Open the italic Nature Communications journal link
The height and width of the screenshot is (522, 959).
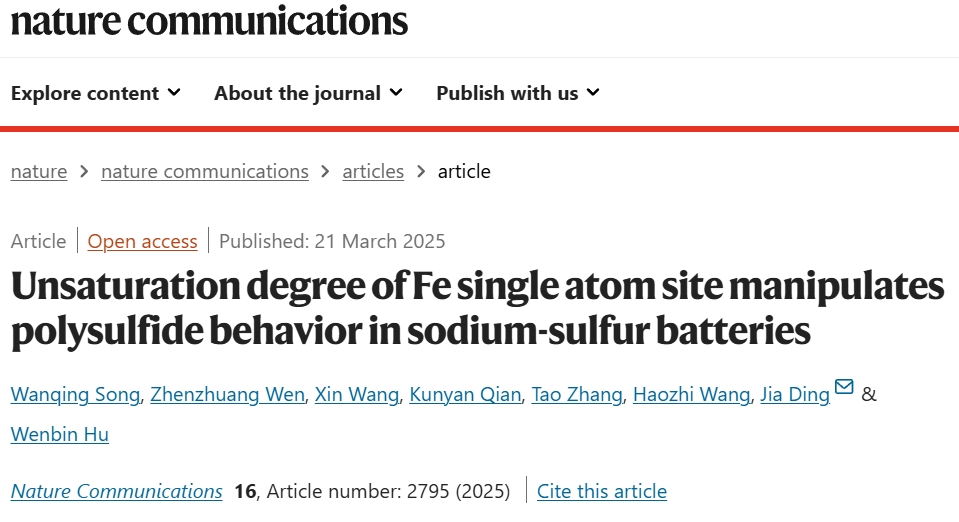coord(117,491)
